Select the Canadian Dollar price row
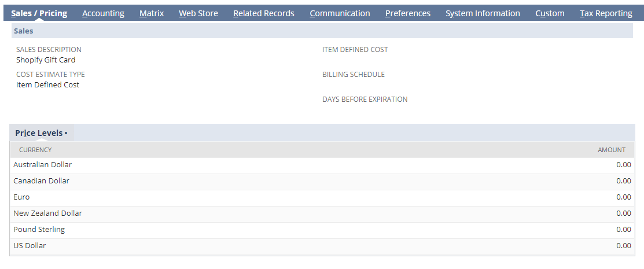The image size is (644, 269). pyautogui.click(x=42, y=181)
